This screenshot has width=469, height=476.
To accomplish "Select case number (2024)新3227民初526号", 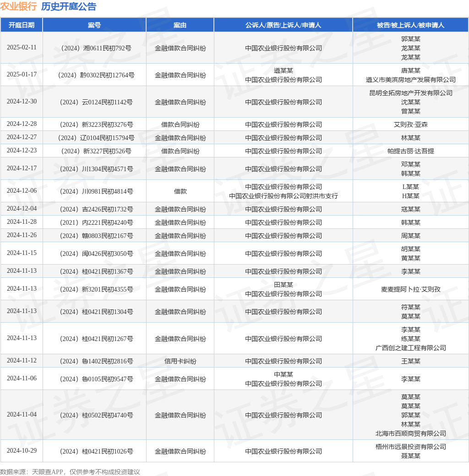I will (96, 151).
